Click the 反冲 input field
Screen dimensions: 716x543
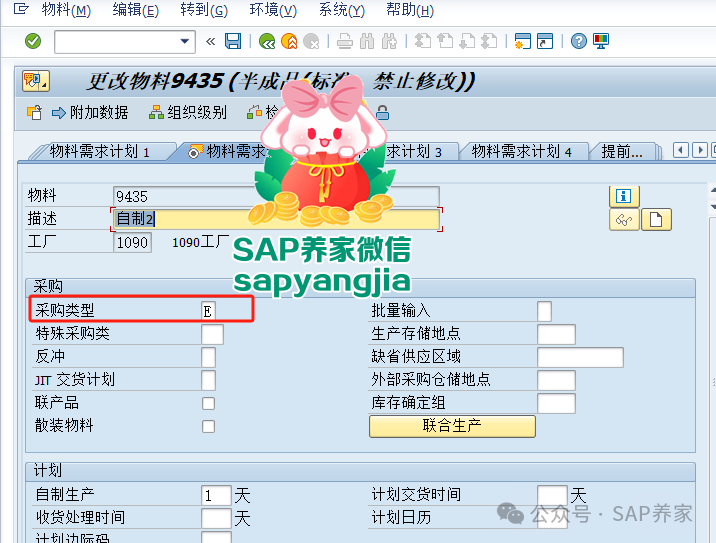pyautogui.click(x=208, y=357)
